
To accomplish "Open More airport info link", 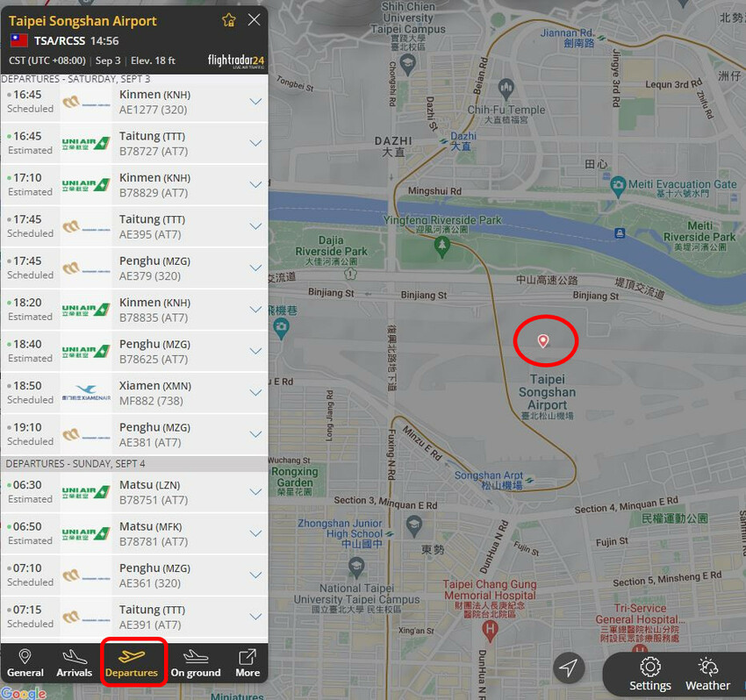I will 247,662.
